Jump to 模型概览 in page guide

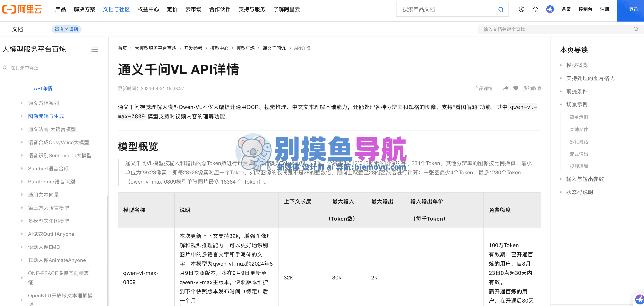pyautogui.click(x=577, y=65)
